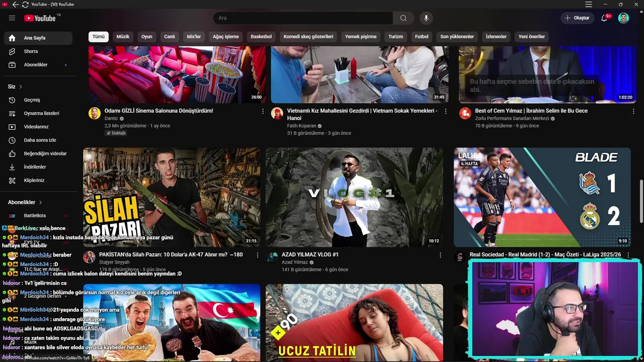Open Stajyer Seyyah channel link
This screenshot has height=362, width=644.
click(x=114, y=262)
